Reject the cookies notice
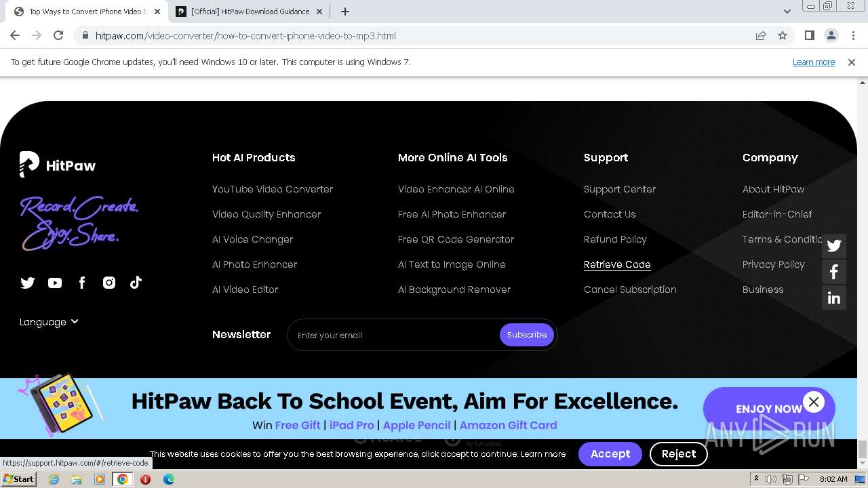The width and height of the screenshot is (868, 488). (679, 454)
